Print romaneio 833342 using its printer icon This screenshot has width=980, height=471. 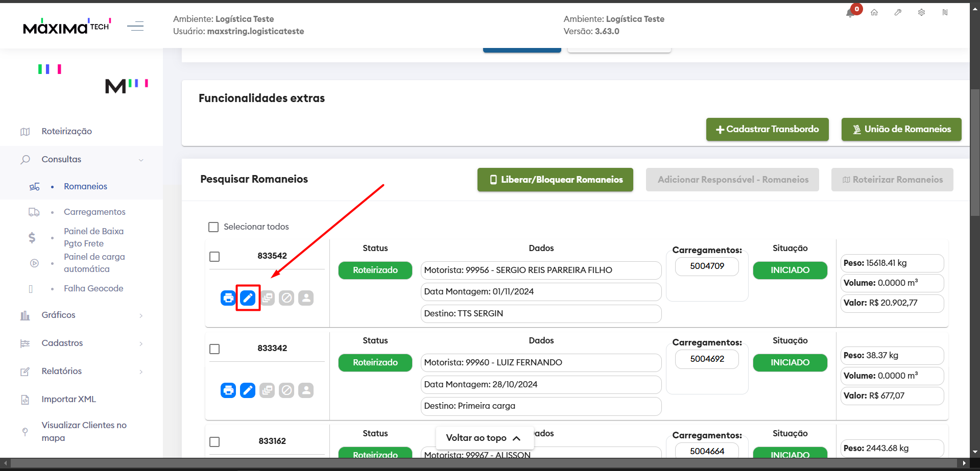coord(228,390)
